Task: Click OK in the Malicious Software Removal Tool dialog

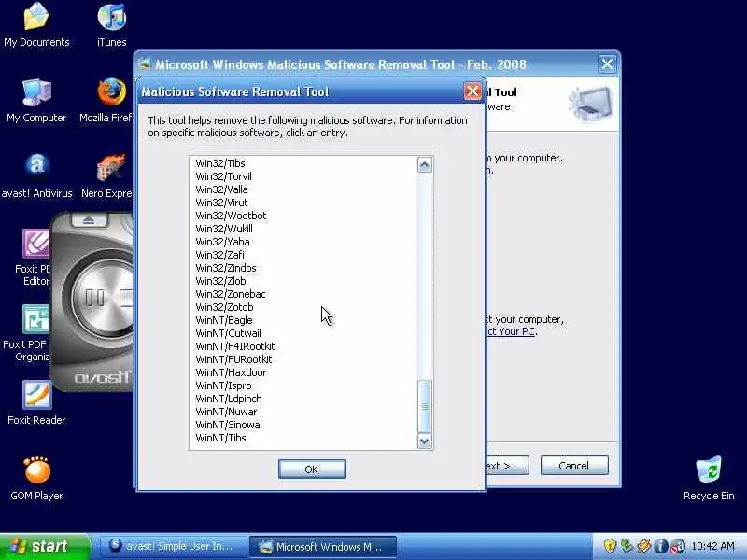Action: click(312, 469)
